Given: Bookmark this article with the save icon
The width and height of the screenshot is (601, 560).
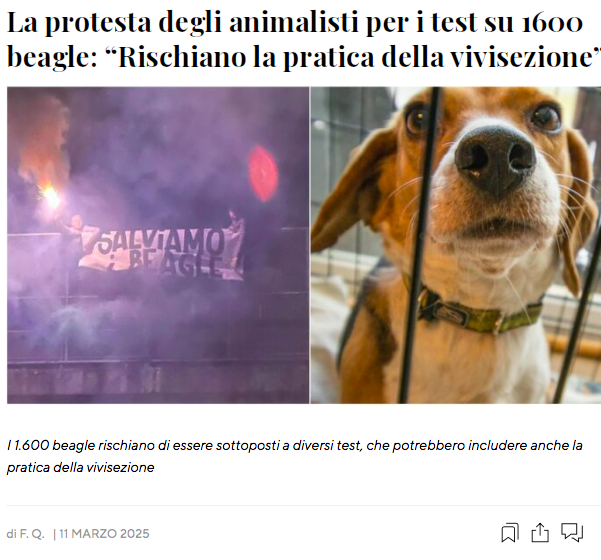Looking at the screenshot, I should pyautogui.click(x=510, y=533).
